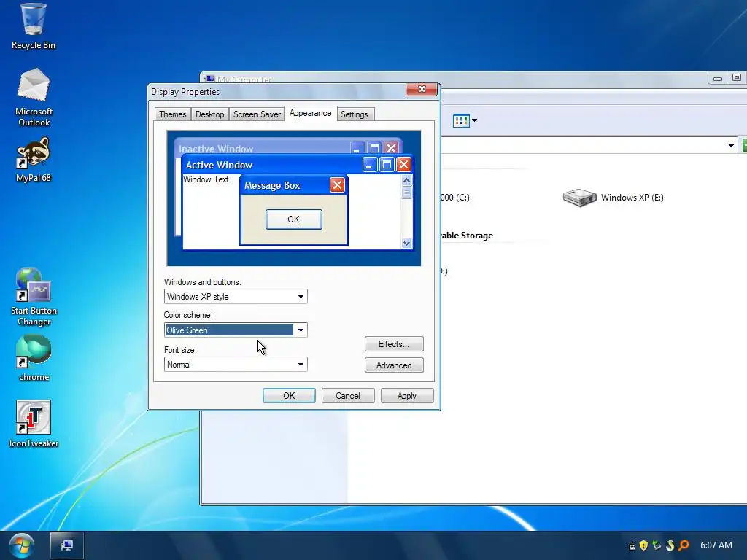
Task: Click the Message Box title in preview
Action: [272, 186]
